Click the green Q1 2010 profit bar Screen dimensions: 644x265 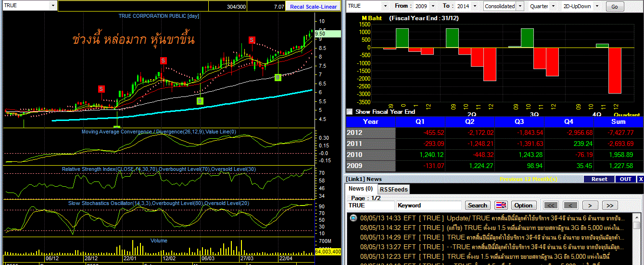[402, 38]
